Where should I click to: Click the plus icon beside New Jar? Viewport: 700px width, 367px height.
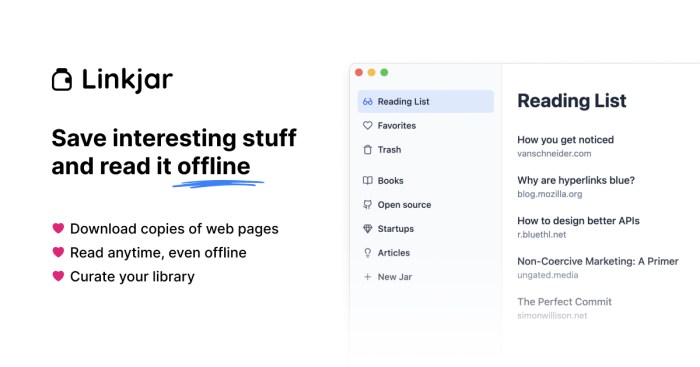point(367,277)
